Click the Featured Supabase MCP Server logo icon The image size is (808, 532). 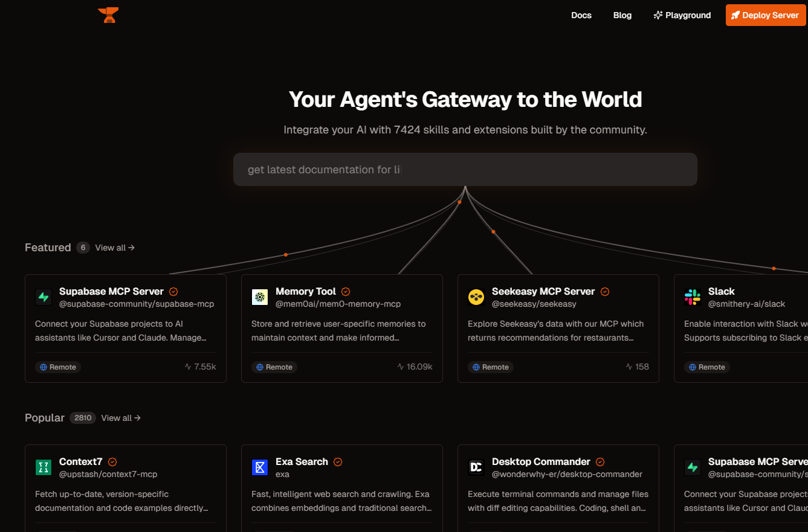pos(44,297)
